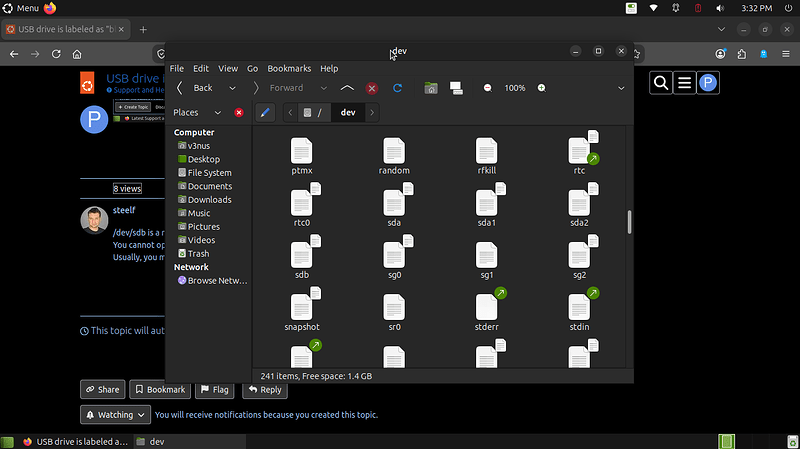Open the Forward history dropdown arrow
The height and width of the screenshot is (449, 800).
pyautogui.click(x=323, y=88)
